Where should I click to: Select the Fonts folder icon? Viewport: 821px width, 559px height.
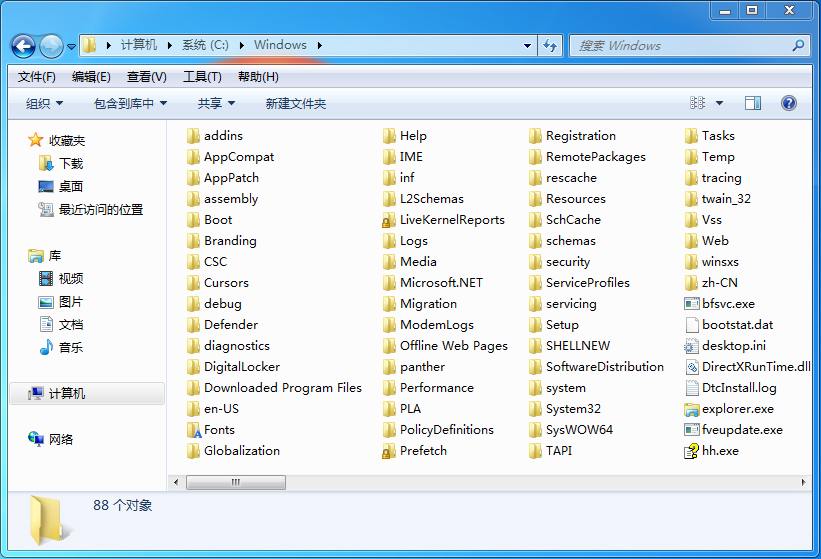pyautogui.click(x=194, y=430)
